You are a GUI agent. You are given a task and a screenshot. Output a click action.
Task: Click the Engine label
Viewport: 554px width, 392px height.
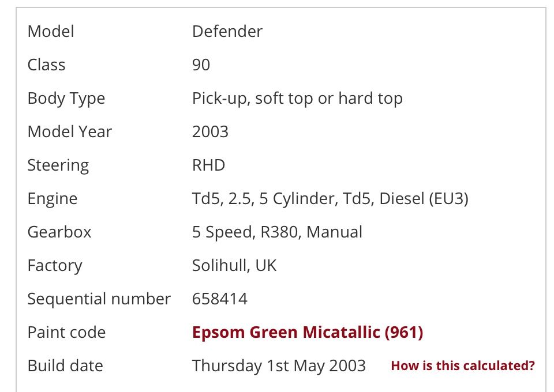53,199
